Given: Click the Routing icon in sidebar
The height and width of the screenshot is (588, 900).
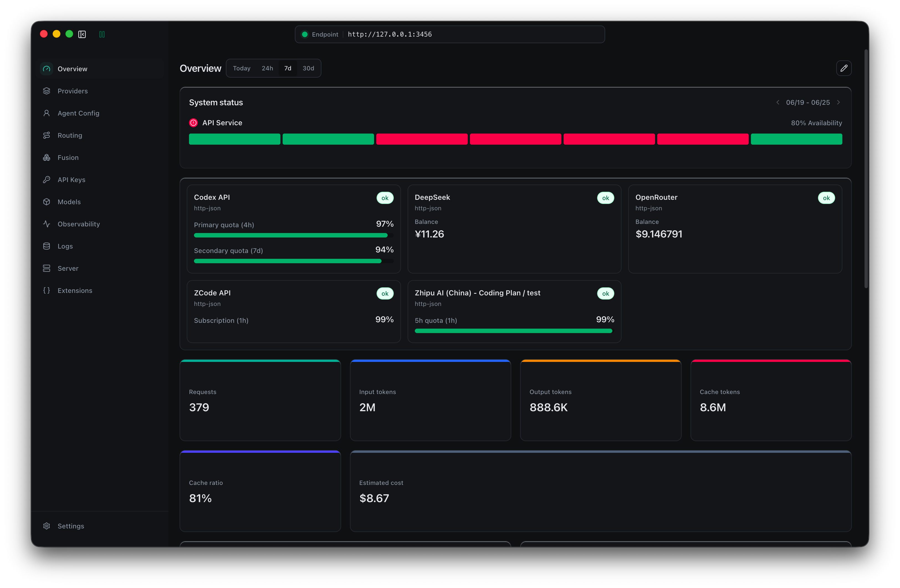Looking at the screenshot, I should click(47, 135).
